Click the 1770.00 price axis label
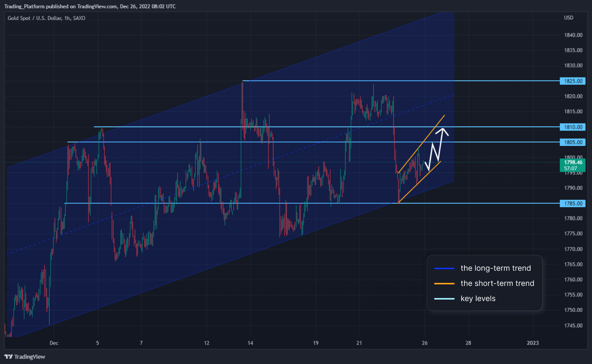The width and height of the screenshot is (592, 364). (573, 249)
